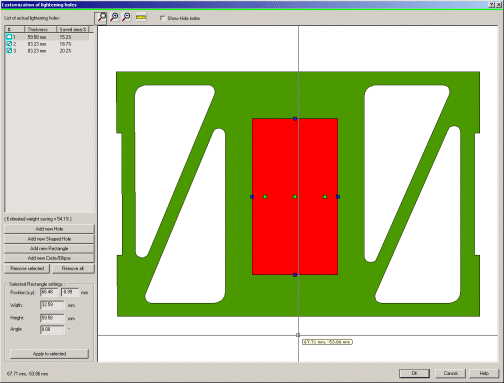
Task: Select the zoom-to-fit magnifier tool
Action: [101, 18]
